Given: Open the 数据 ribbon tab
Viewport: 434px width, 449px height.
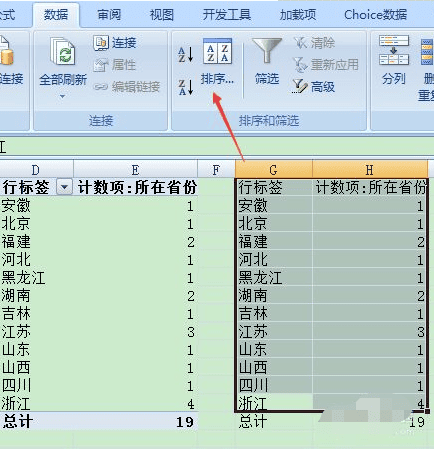Looking at the screenshot, I should pos(56,15).
